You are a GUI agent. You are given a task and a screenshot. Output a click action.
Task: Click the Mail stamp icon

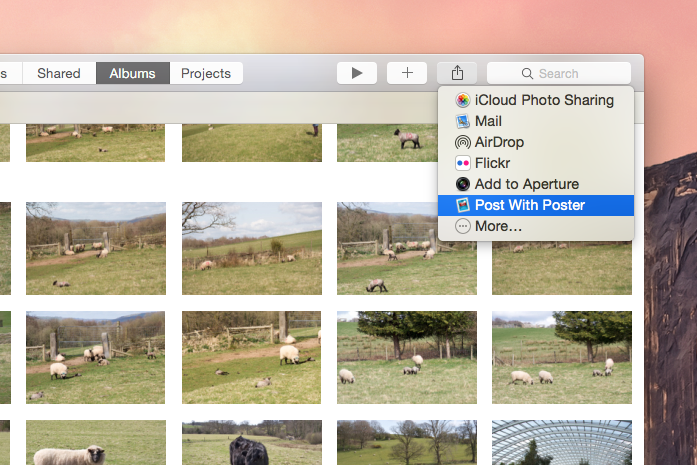(463, 121)
